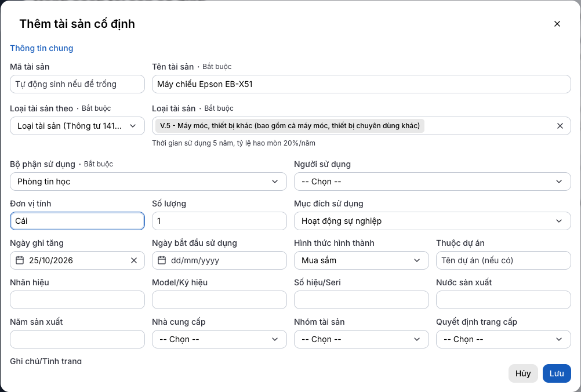581x392 pixels.
Task: Close the Thêm tài sản cố định dialog
Action: pos(557,24)
